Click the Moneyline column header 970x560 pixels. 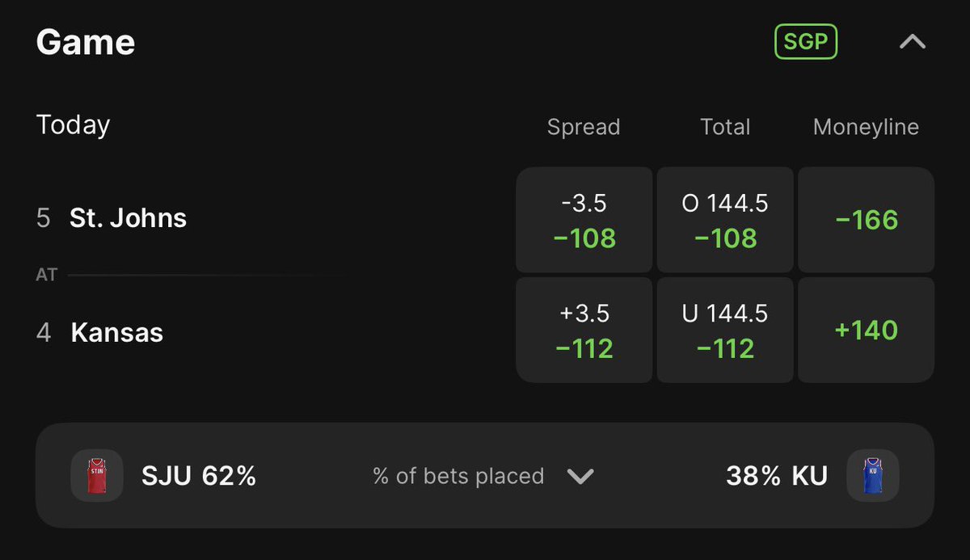click(866, 127)
